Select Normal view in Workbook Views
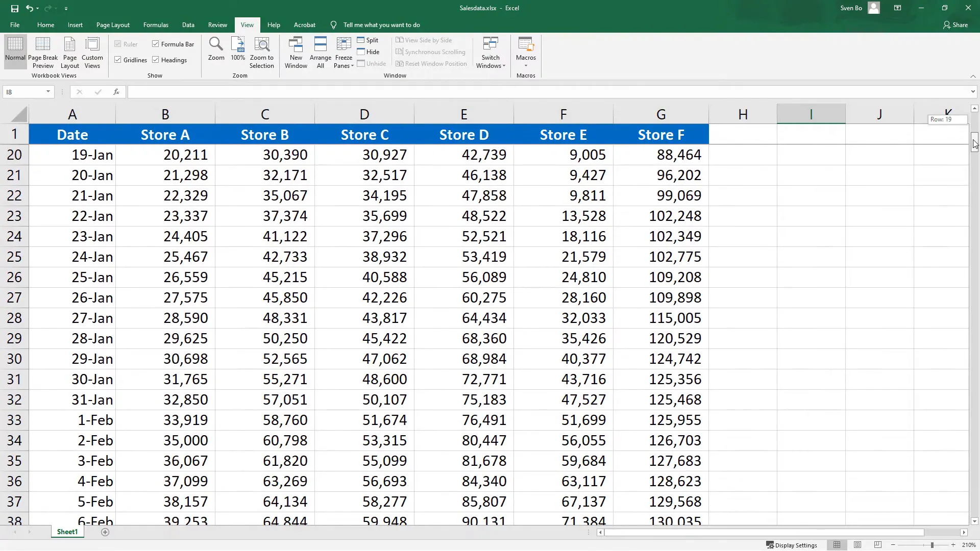The height and width of the screenshot is (551, 980). [x=15, y=51]
